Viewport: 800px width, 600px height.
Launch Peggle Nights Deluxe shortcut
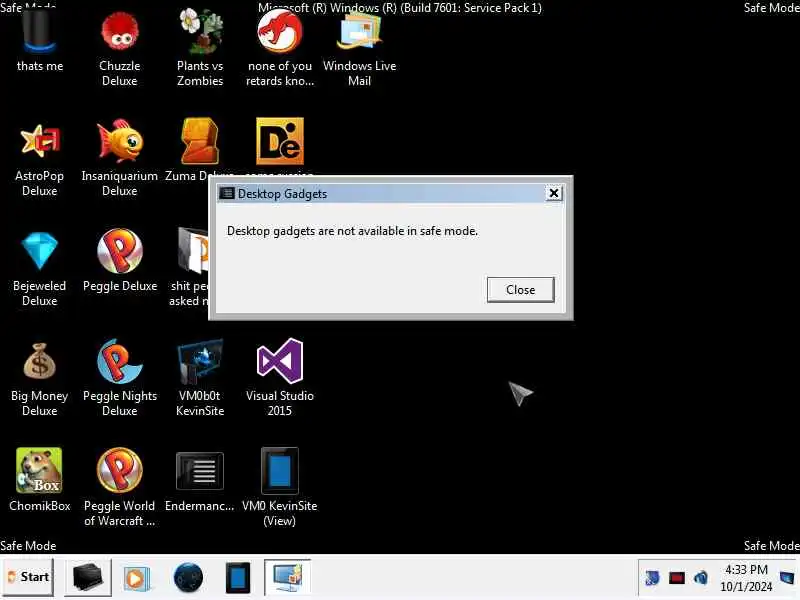[119, 361]
